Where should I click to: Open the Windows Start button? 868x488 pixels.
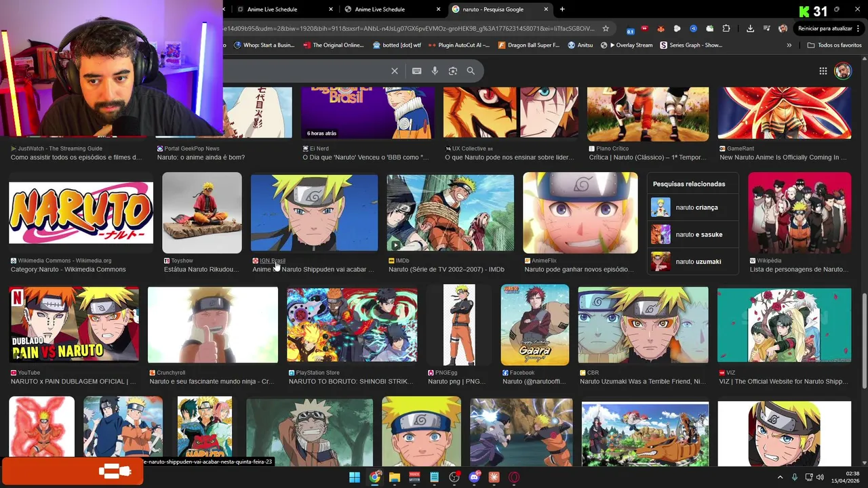coord(355,477)
